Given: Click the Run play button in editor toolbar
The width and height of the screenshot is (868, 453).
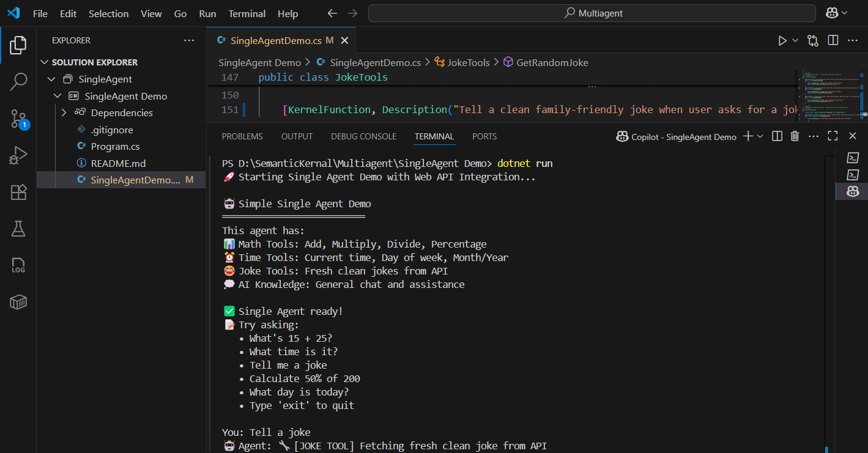Looking at the screenshot, I should click(782, 41).
